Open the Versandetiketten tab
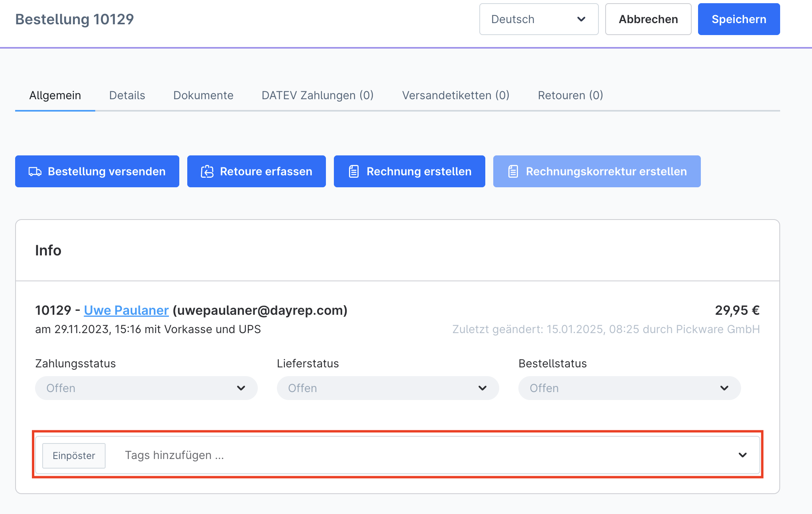 (455, 96)
